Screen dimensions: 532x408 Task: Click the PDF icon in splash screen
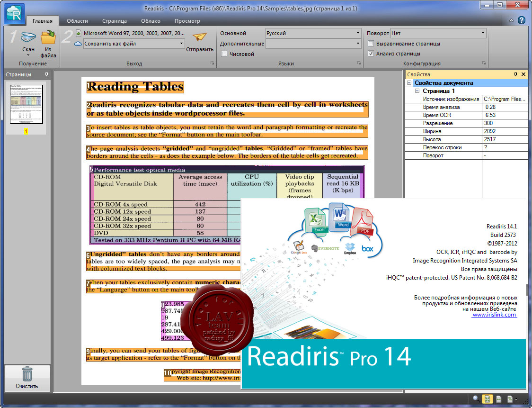tap(363, 223)
